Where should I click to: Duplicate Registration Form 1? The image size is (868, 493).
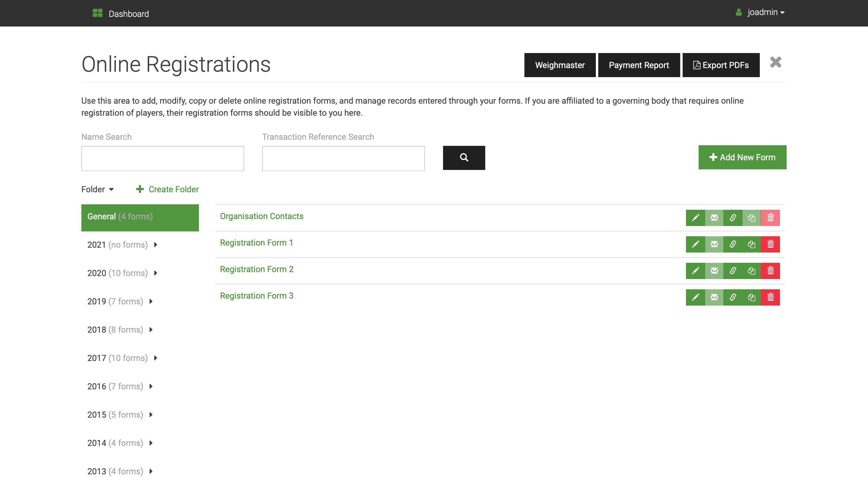(752, 244)
